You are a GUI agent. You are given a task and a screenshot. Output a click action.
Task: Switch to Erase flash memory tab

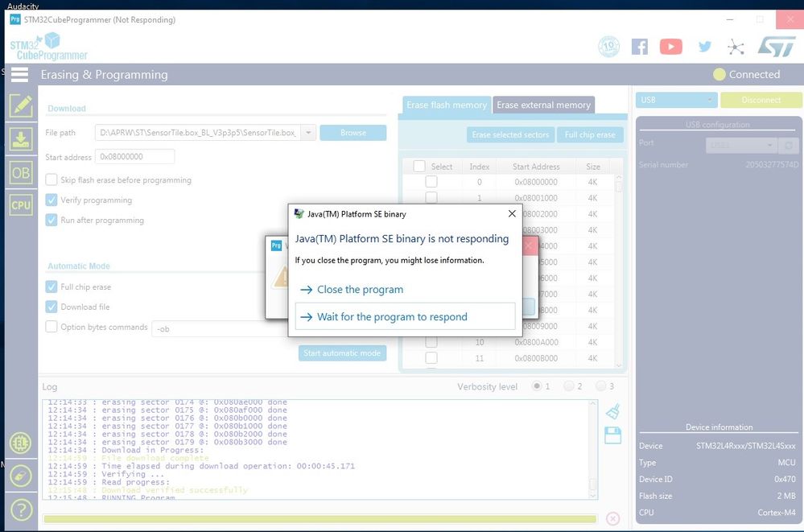pyautogui.click(x=446, y=105)
